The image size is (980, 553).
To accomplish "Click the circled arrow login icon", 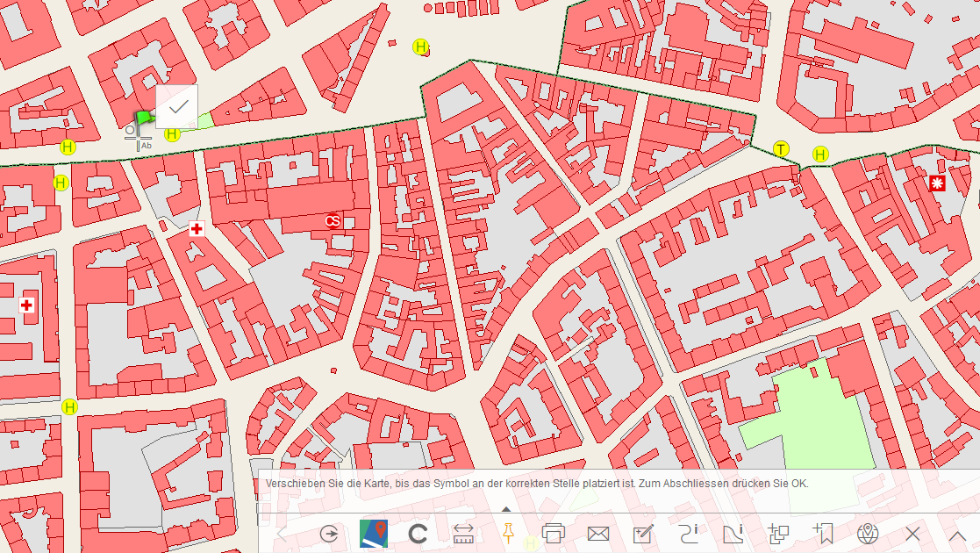I will 329,534.
